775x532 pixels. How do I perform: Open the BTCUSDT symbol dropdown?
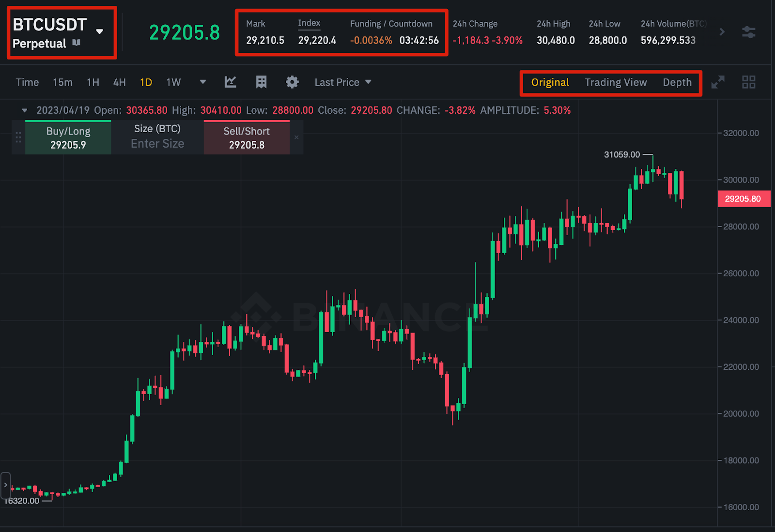pyautogui.click(x=99, y=32)
